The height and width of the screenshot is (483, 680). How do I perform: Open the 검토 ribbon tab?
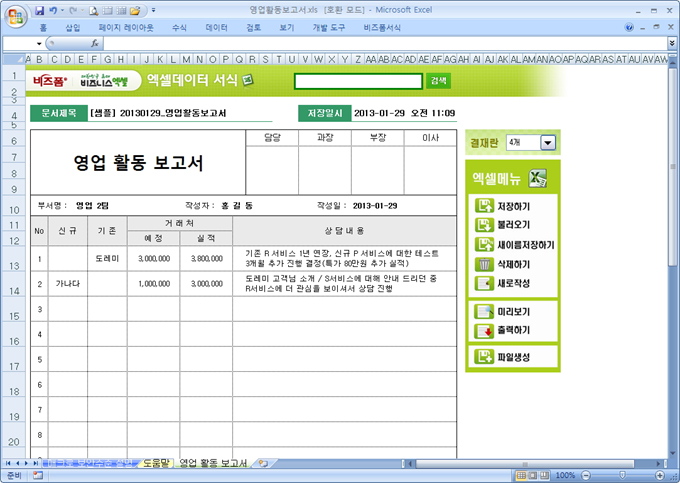(254, 28)
